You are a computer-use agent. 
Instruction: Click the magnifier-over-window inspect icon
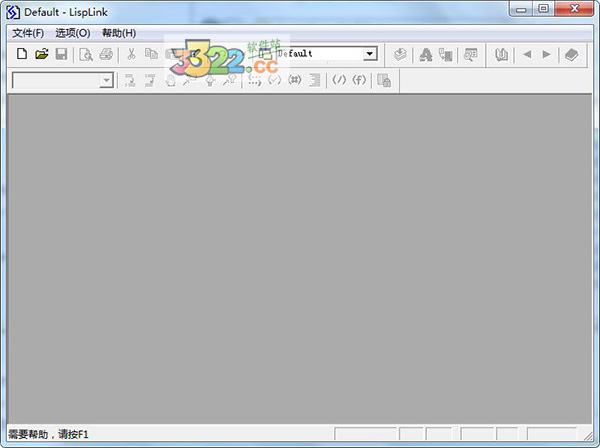coord(470,55)
